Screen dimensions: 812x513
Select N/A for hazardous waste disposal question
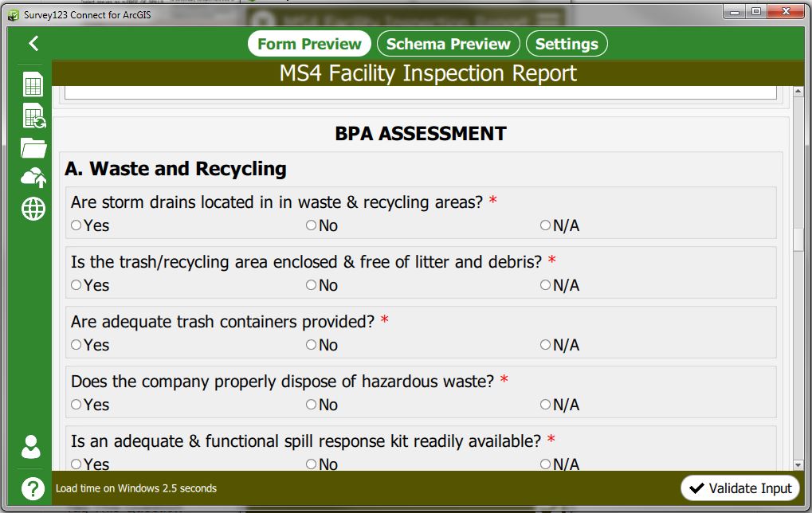click(x=545, y=405)
